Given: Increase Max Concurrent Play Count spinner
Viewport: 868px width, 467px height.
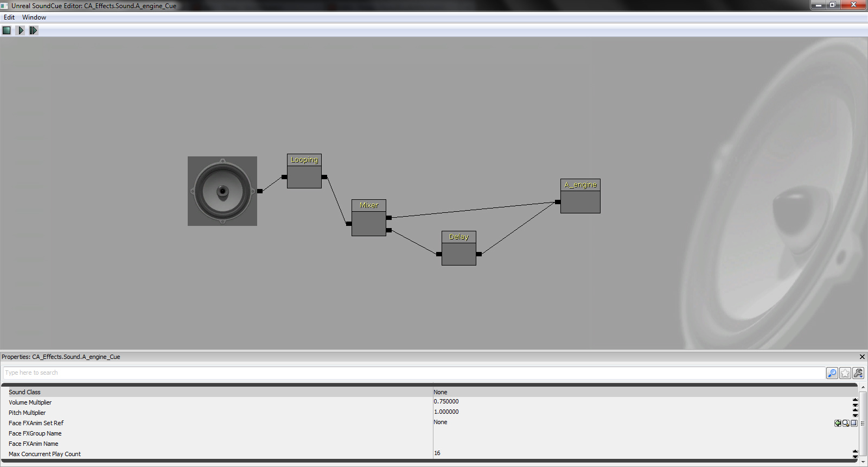Looking at the screenshot, I should pyautogui.click(x=855, y=451).
